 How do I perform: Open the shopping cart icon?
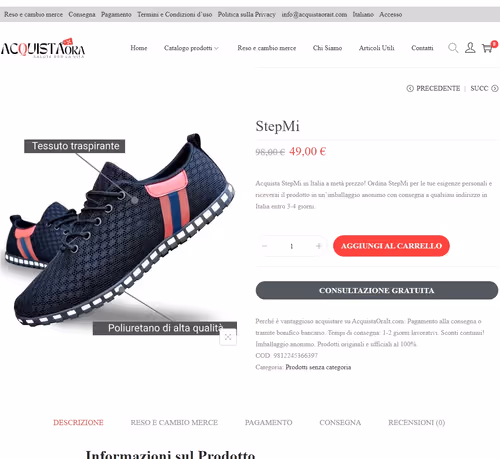click(489, 47)
